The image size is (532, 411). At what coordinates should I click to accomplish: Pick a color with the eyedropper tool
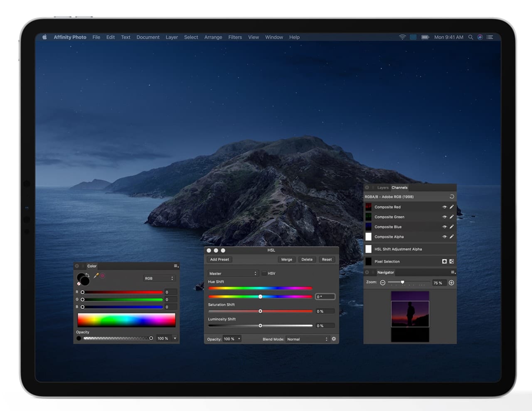(x=96, y=276)
